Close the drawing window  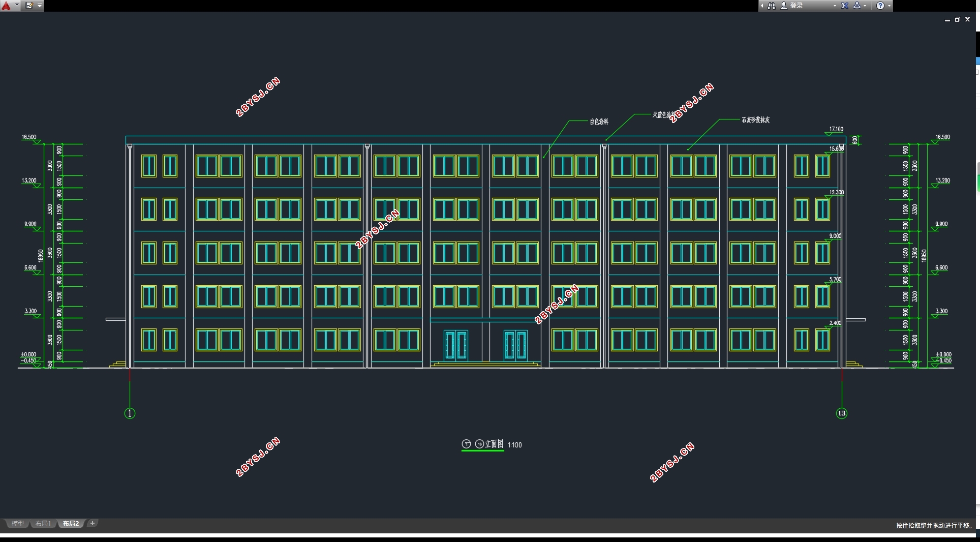pyautogui.click(x=967, y=20)
